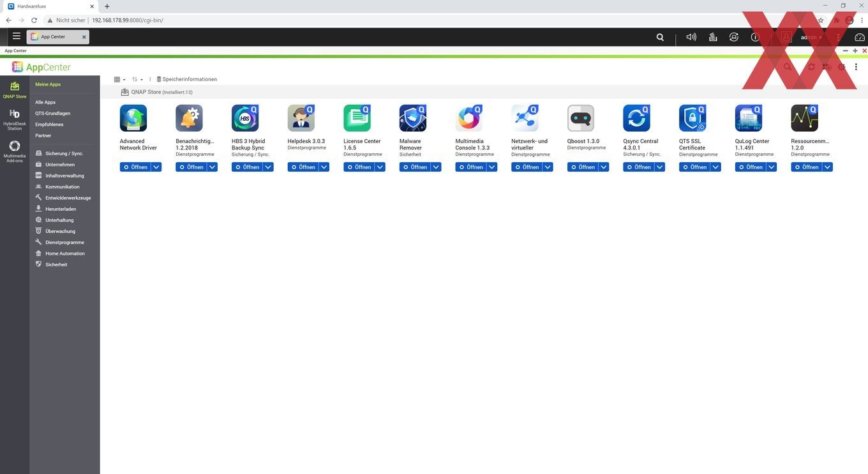Viewport: 868px width, 474px height.
Task: Select QTS-Grundlagen category
Action: pos(53,113)
